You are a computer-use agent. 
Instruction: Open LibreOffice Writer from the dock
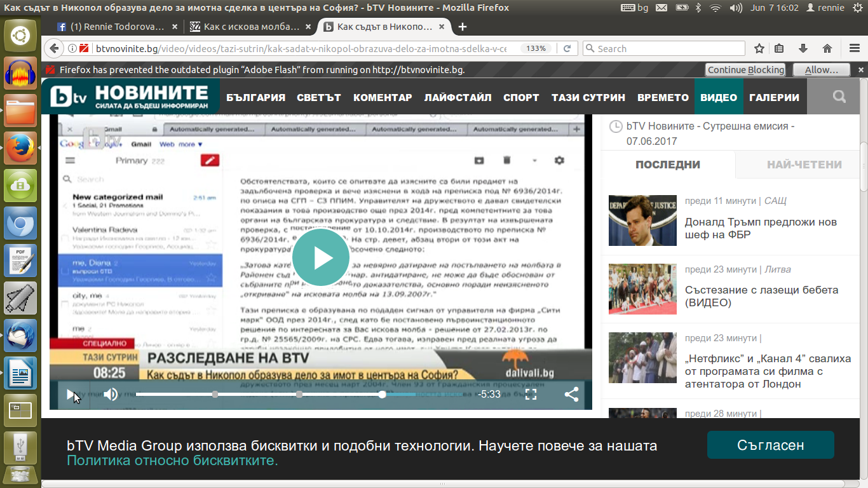(x=20, y=373)
